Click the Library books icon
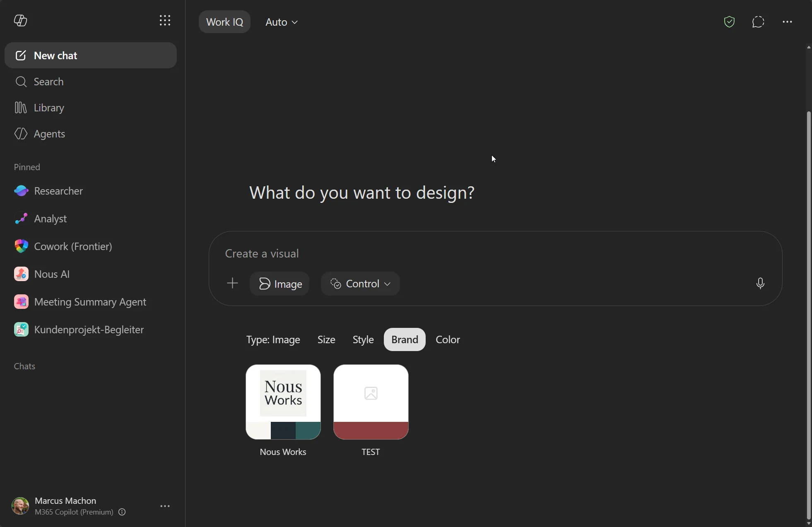Image resolution: width=812 pixels, height=527 pixels. (21, 108)
